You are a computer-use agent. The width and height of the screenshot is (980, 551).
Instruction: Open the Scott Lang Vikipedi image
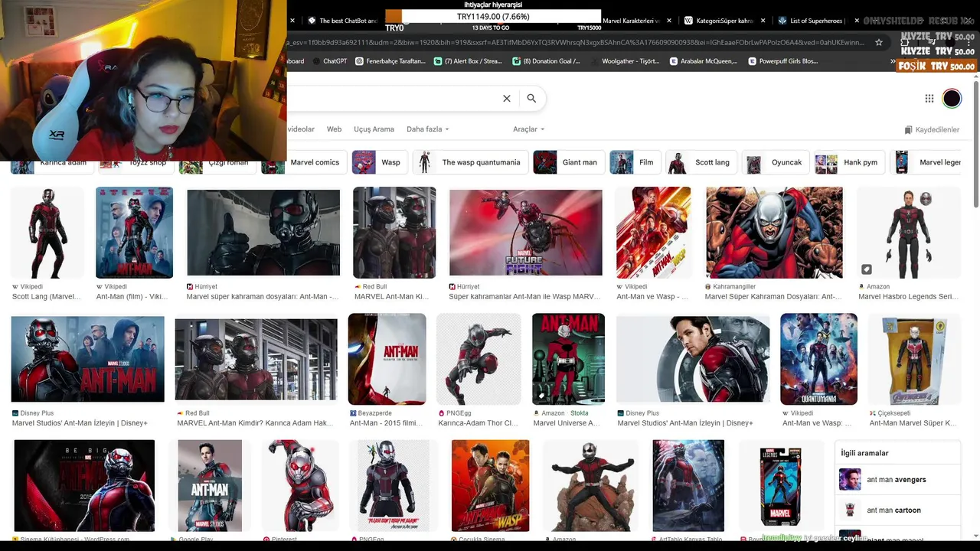(x=47, y=233)
